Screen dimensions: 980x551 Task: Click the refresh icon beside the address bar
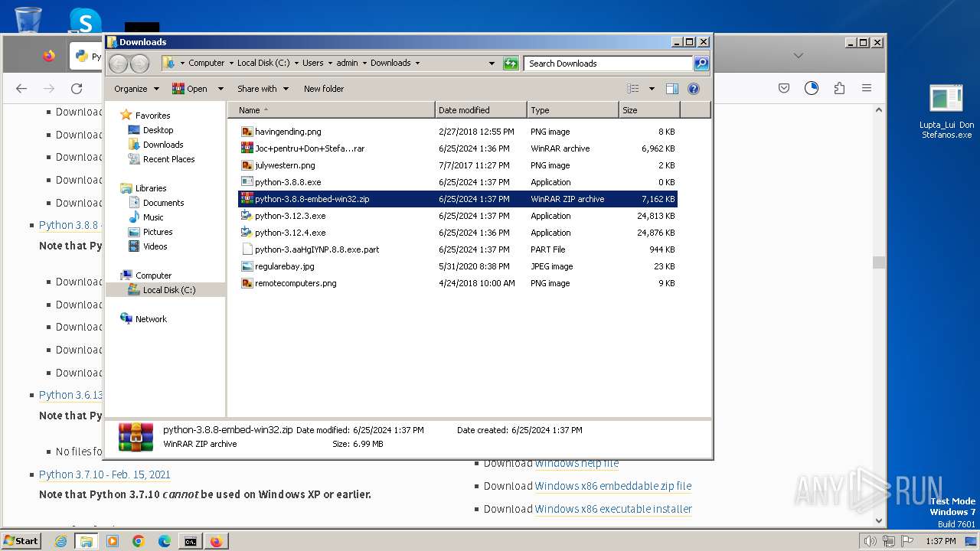coord(511,64)
